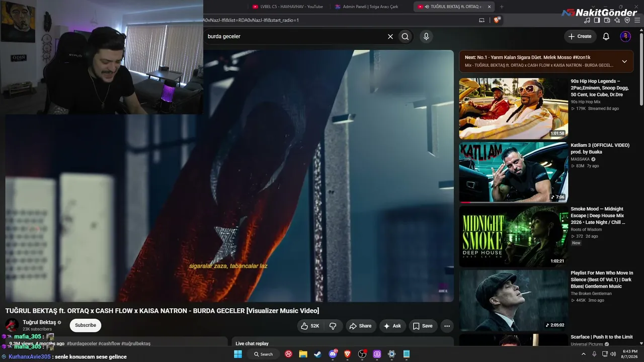Open Midnight Smoke Deep House thumbnail
644x362 pixels.
pyautogui.click(x=513, y=236)
